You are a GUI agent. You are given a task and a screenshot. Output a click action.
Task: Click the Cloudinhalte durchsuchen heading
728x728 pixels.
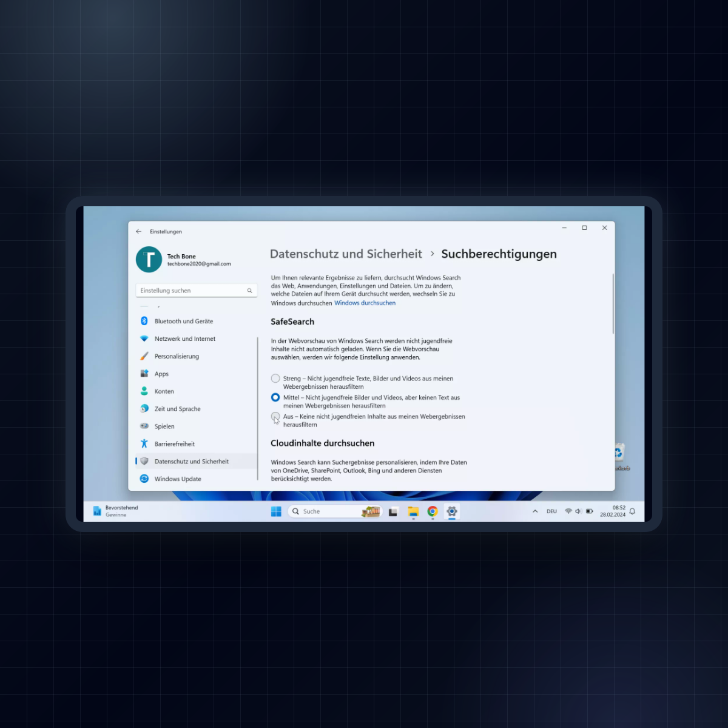point(323,443)
